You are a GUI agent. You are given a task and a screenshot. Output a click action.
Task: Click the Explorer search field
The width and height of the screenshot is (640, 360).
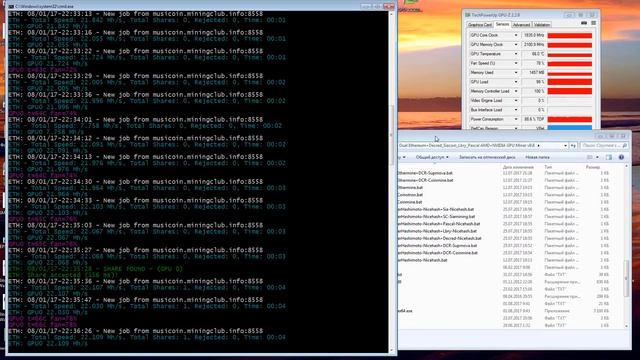[x=604, y=146]
